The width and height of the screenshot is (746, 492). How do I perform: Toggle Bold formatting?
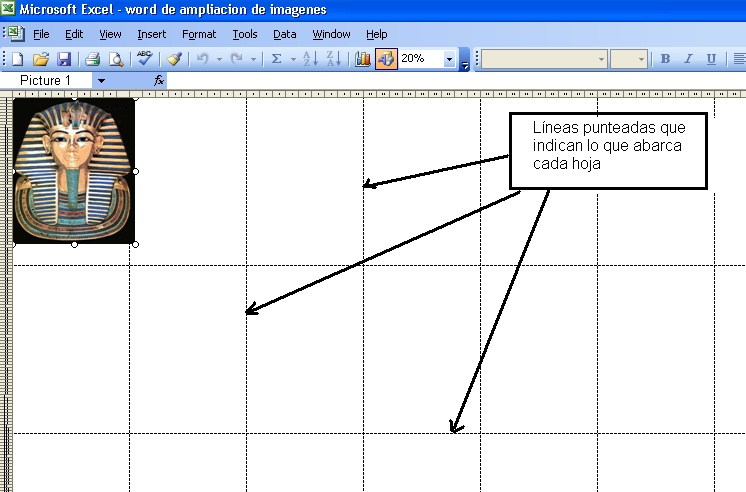pos(665,59)
